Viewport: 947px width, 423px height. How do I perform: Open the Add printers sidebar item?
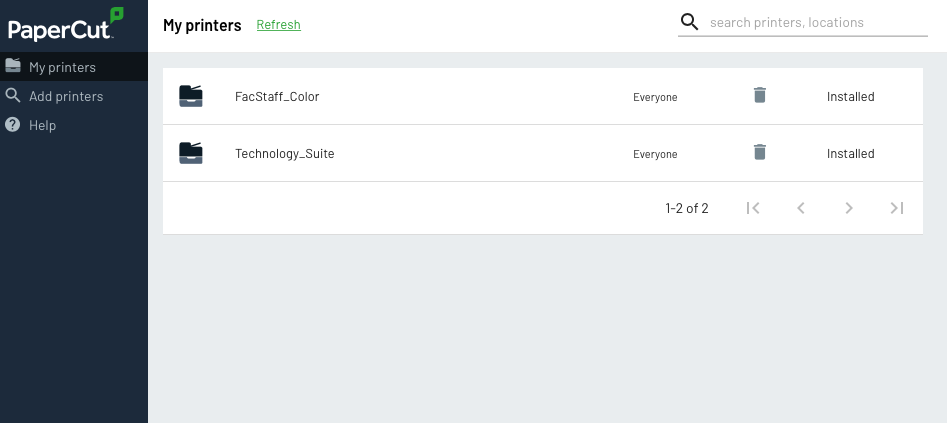(66, 96)
